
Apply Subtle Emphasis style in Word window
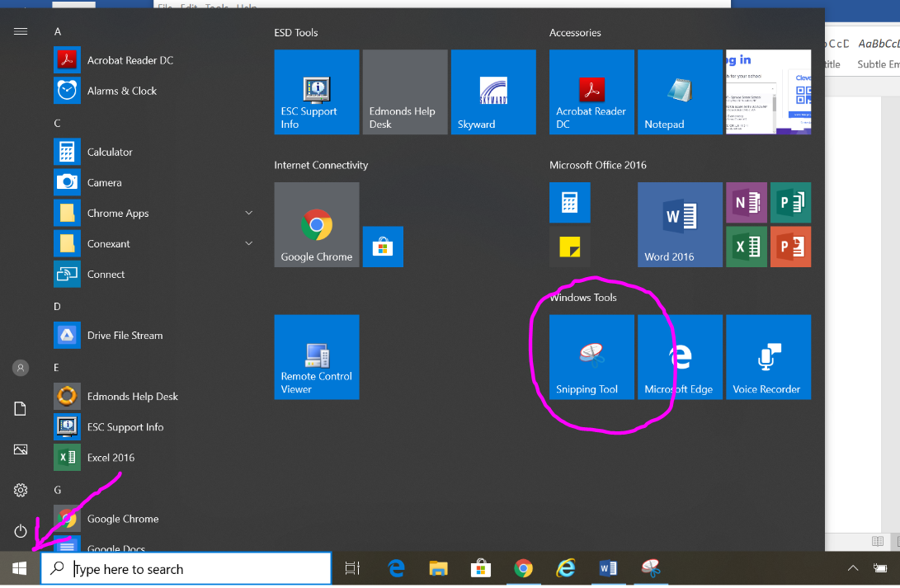[x=879, y=54]
